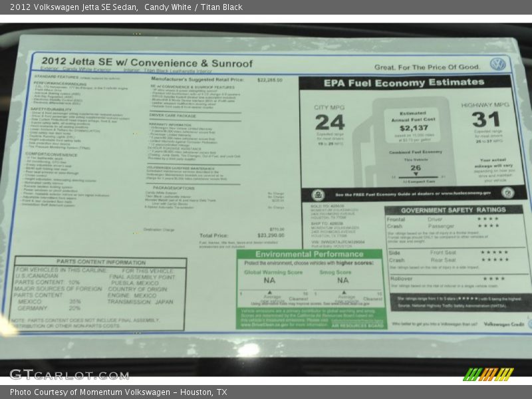Click the combined fuel economy value 26
Image resolution: width=532 pixels, height=399 pixels.
(416, 168)
